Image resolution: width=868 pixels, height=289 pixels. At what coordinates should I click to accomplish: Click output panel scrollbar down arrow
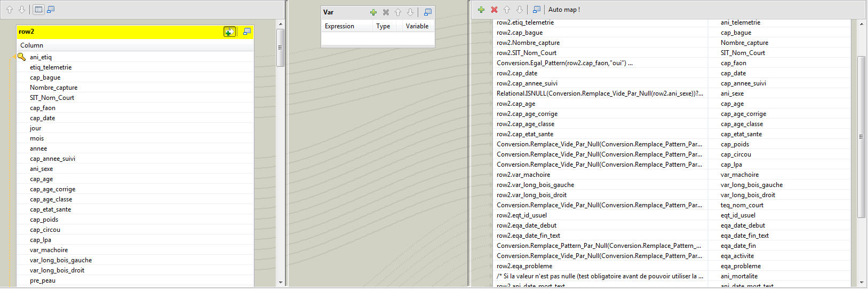pyautogui.click(x=861, y=282)
